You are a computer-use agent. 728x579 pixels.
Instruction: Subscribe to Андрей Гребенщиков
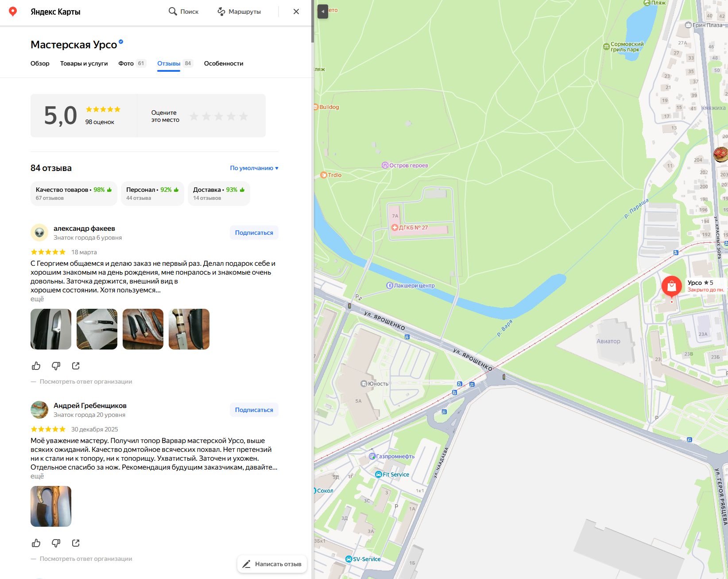click(254, 410)
